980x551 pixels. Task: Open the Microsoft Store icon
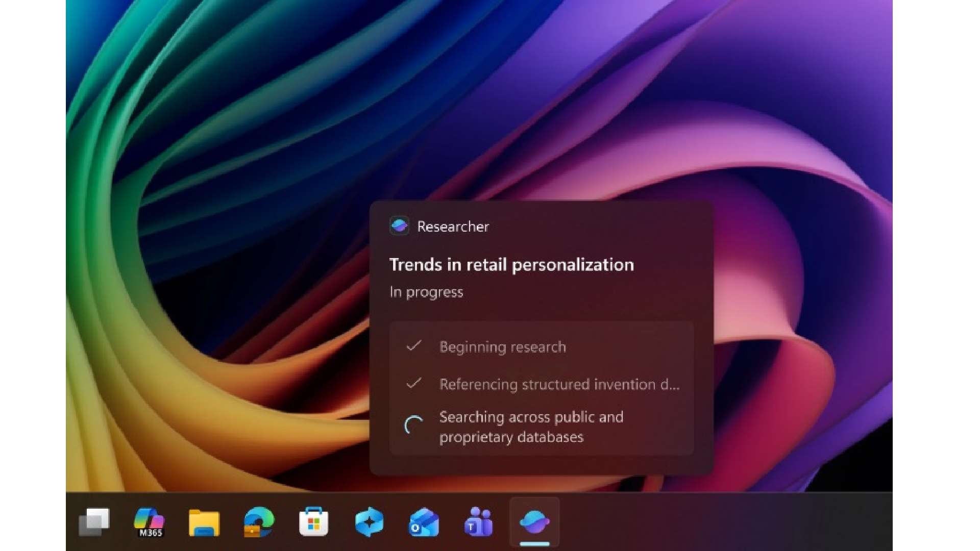click(x=314, y=521)
